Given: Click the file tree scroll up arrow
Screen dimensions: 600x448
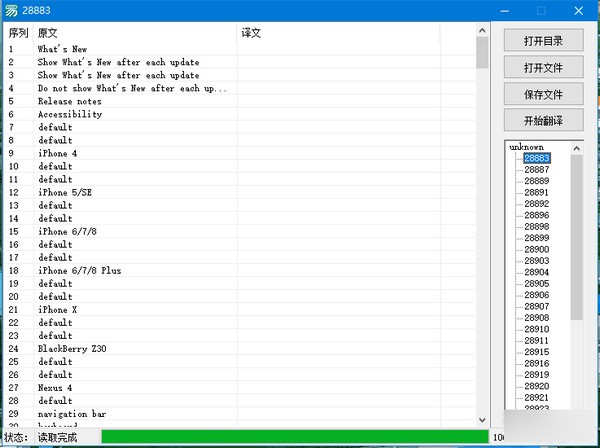Looking at the screenshot, I should click(577, 148).
